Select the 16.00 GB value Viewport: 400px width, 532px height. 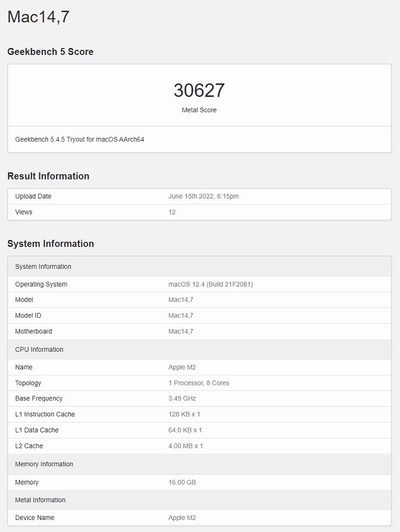tap(182, 482)
